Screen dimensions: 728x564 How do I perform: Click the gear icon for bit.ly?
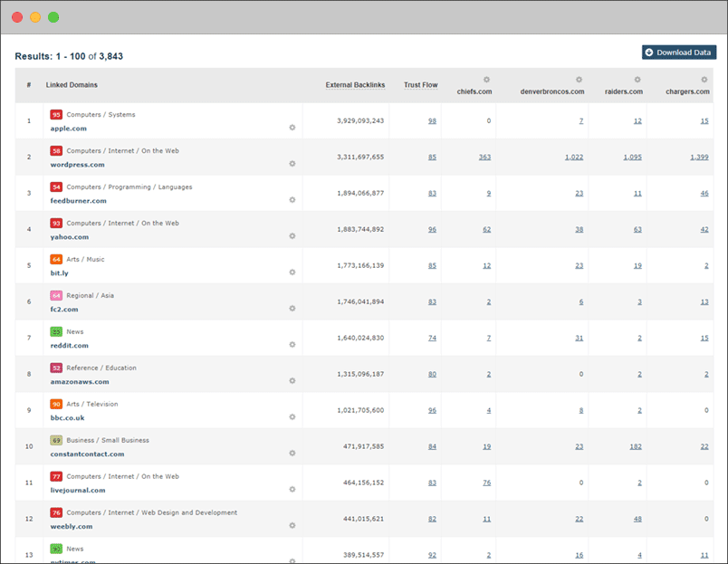tap(292, 272)
